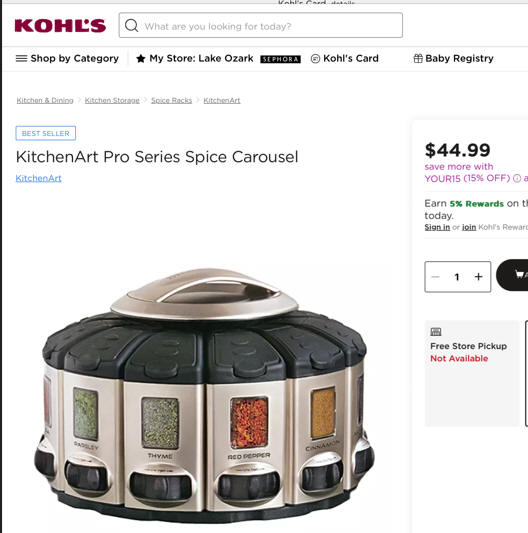This screenshot has height=533, width=528.
Task: Go to Kitchen Storage breadcrumb
Action: pyautogui.click(x=112, y=100)
